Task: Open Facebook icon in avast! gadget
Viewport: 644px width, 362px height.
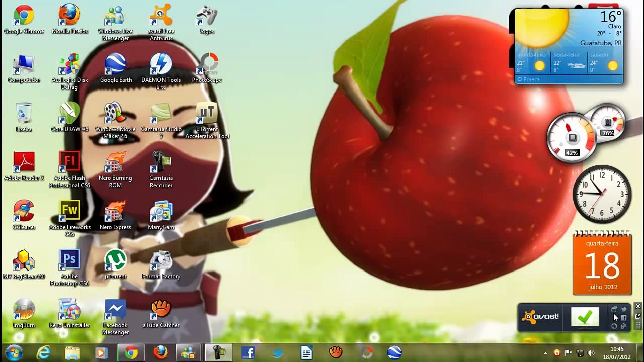Action: pyautogui.click(x=624, y=318)
